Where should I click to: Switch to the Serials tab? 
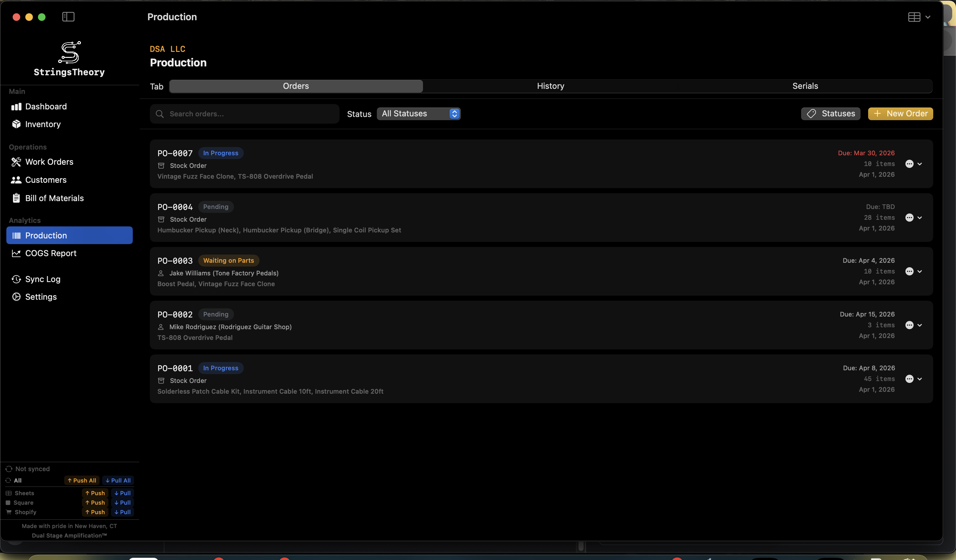pos(806,86)
